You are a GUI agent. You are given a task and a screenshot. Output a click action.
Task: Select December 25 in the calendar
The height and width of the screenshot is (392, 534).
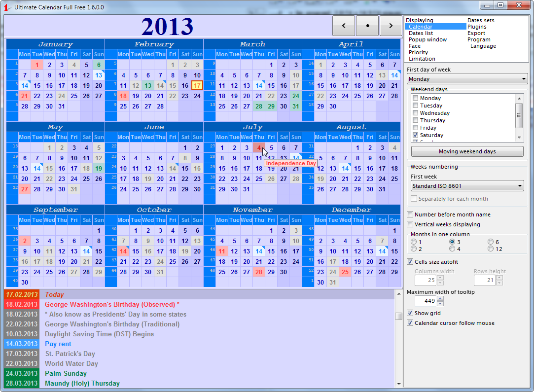tap(345, 272)
